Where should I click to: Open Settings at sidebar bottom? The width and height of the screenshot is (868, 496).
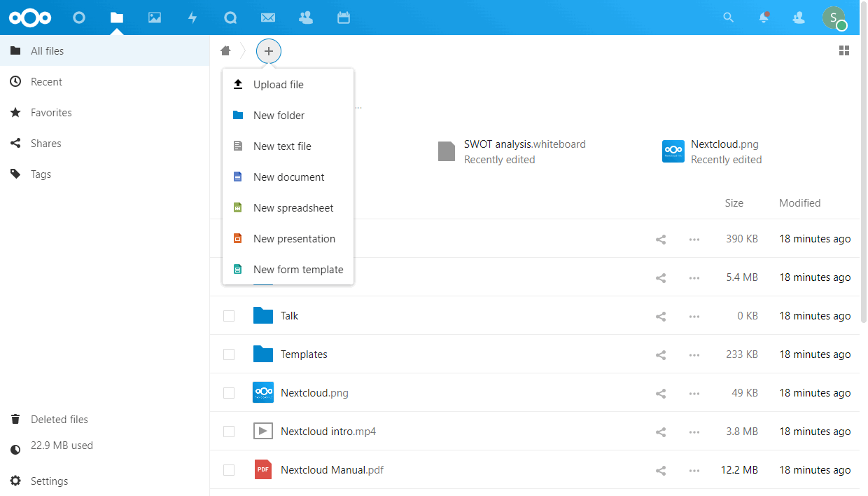49,481
